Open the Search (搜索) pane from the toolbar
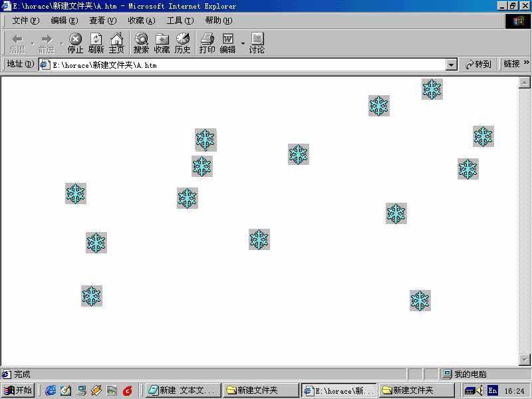This screenshot has width=532, height=399. (x=141, y=43)
